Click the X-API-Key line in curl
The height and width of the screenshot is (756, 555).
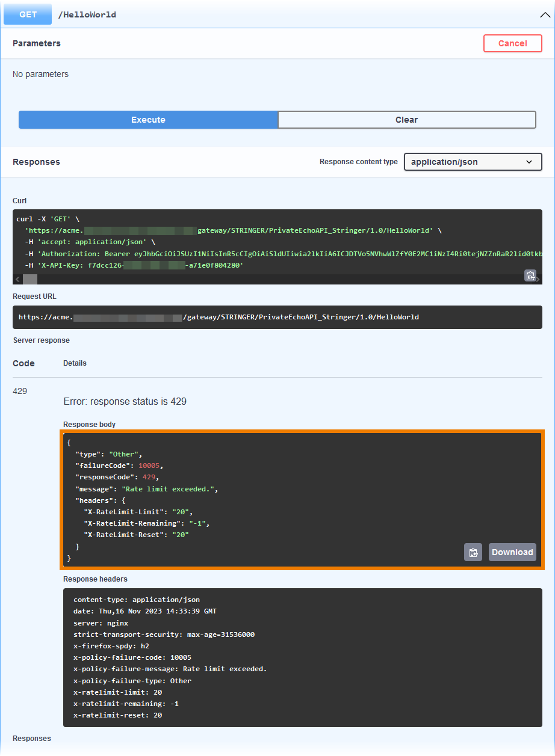pyautogui.click(x=134, y=265)
